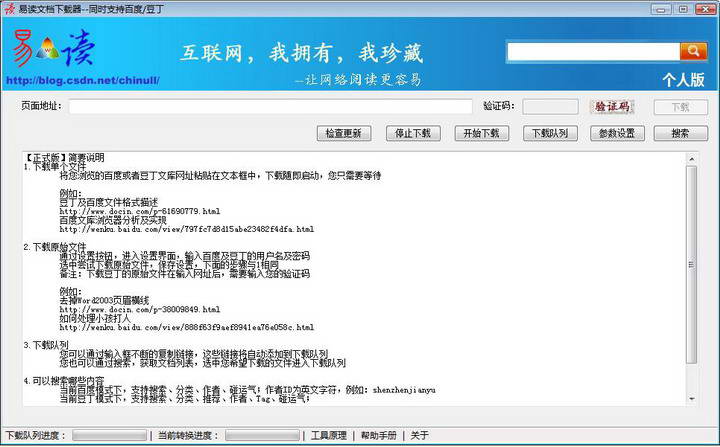The image size is (720, 447).
Task: Maximize the window
Action: pos(683,9)
